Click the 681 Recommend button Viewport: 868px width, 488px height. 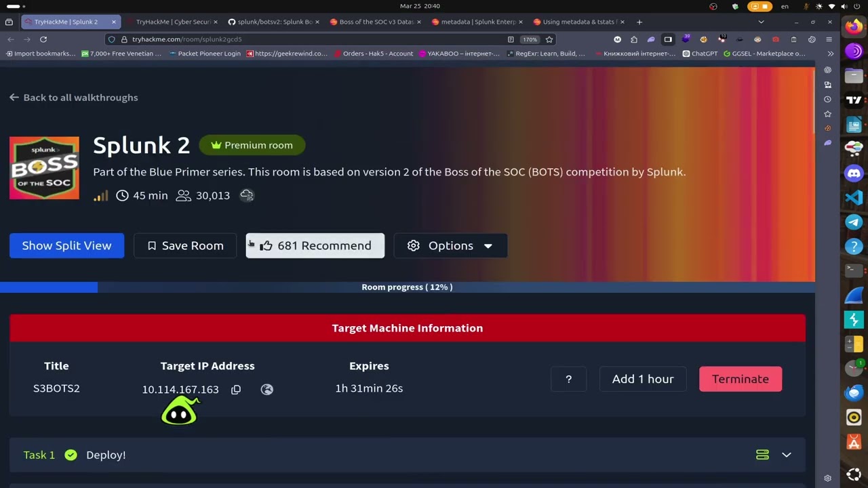pyautogui.click(x=315, y=245)
